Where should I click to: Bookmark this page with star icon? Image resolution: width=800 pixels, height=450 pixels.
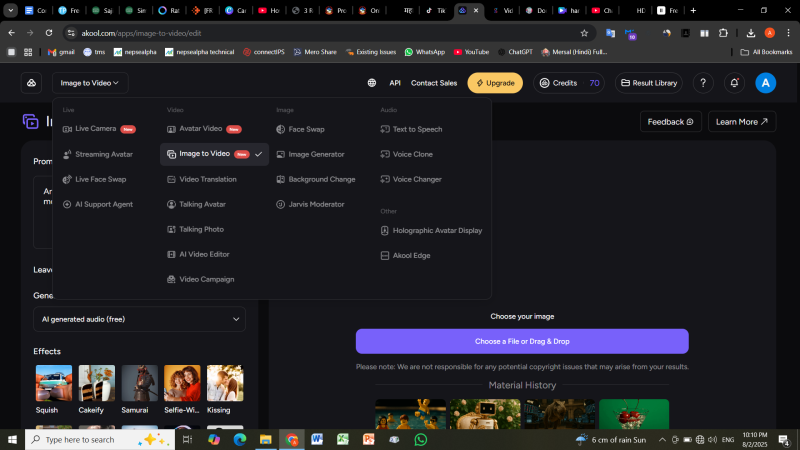584,32
